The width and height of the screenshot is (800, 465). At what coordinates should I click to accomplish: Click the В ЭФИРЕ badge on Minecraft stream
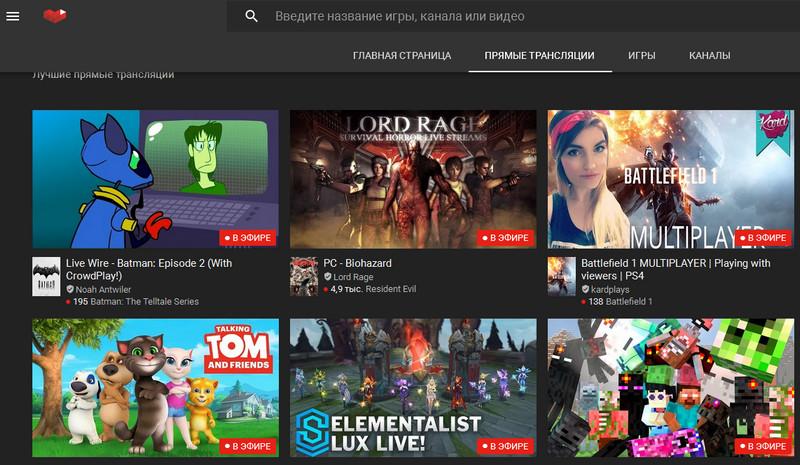click(x=763, y=446)
